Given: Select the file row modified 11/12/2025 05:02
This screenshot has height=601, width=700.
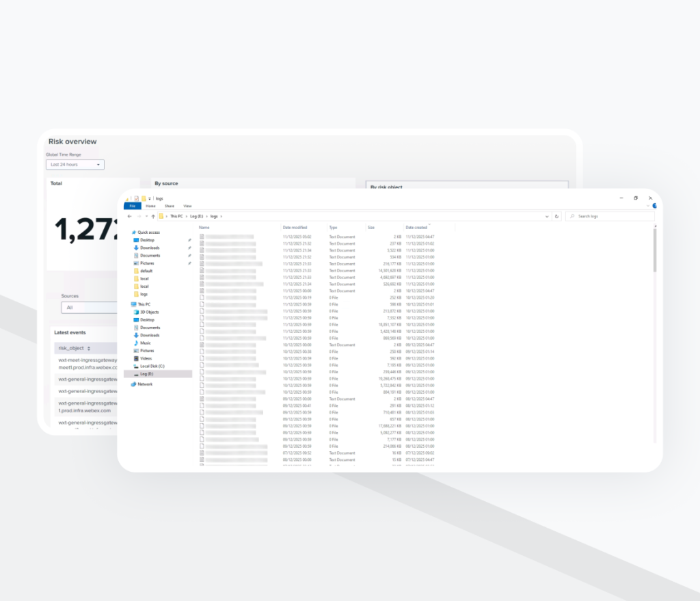Looking at the screenshot, I should pyautogui.click(x=317, y=237).
